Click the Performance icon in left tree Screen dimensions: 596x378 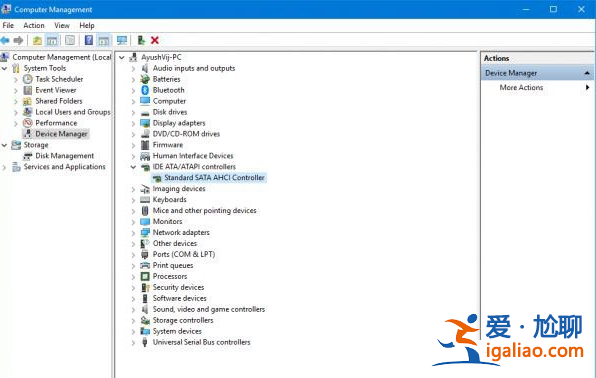pos(27,123)
